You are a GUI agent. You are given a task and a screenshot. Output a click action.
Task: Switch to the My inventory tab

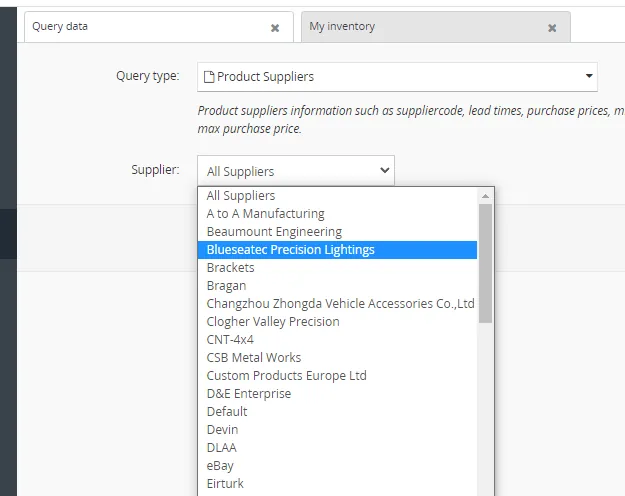click(x=436, y=27)
